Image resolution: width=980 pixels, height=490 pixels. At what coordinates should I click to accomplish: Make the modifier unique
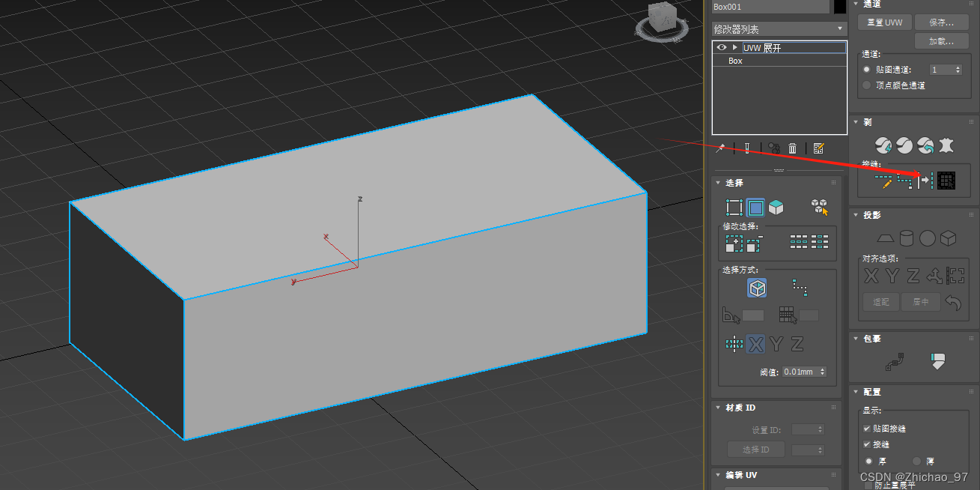click(x=775, y=148)
